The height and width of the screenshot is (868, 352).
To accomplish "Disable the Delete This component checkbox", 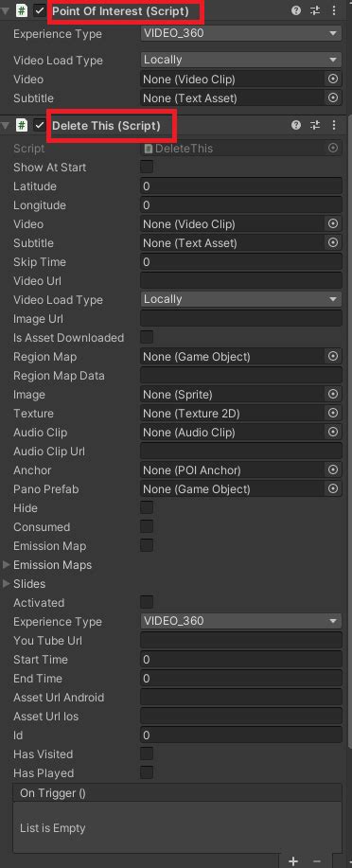I will (x=40, y=125).
